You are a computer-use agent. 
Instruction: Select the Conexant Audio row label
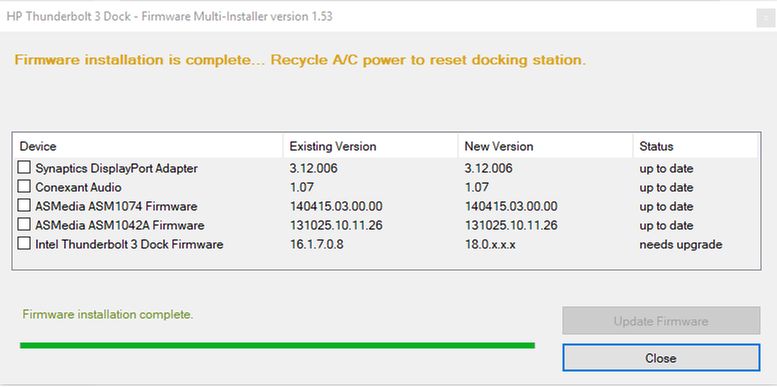pyautogui.click(x=78, y=187)
